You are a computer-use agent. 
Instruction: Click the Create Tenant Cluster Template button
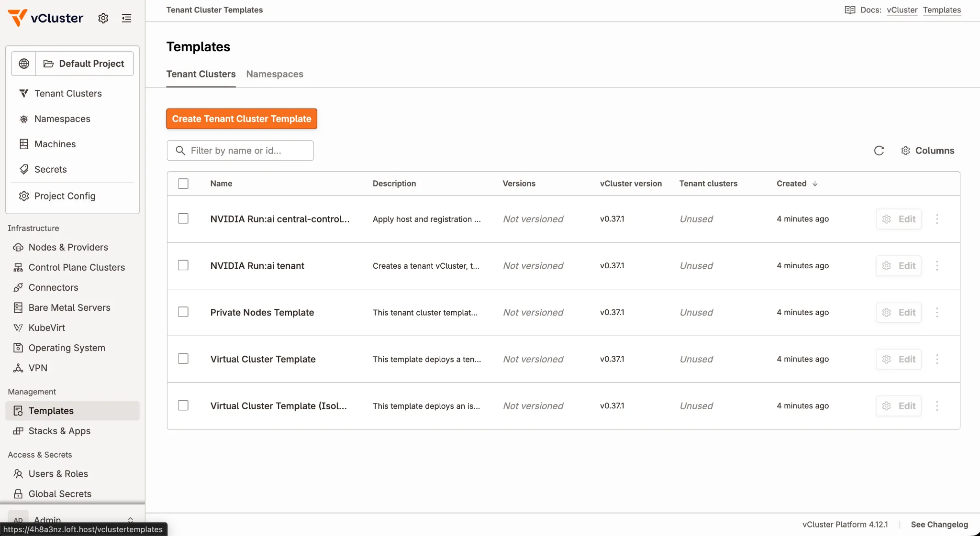pyautogui.click(x=242, y=119)
